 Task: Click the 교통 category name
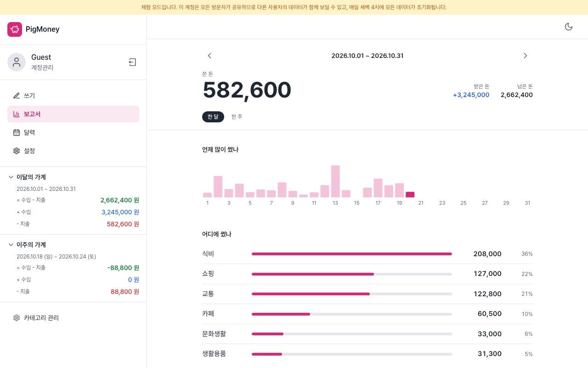tap(208, 293)
